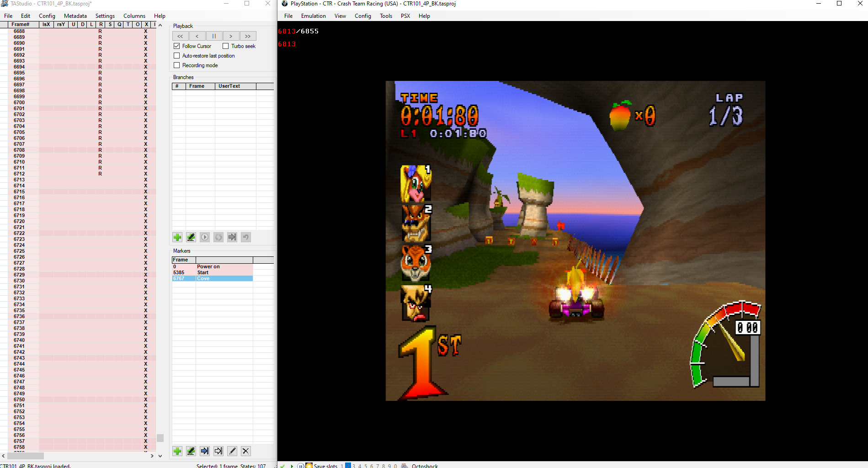868x468 pixels.
Task: Enable Auto-restore last position
Action: 177,56
